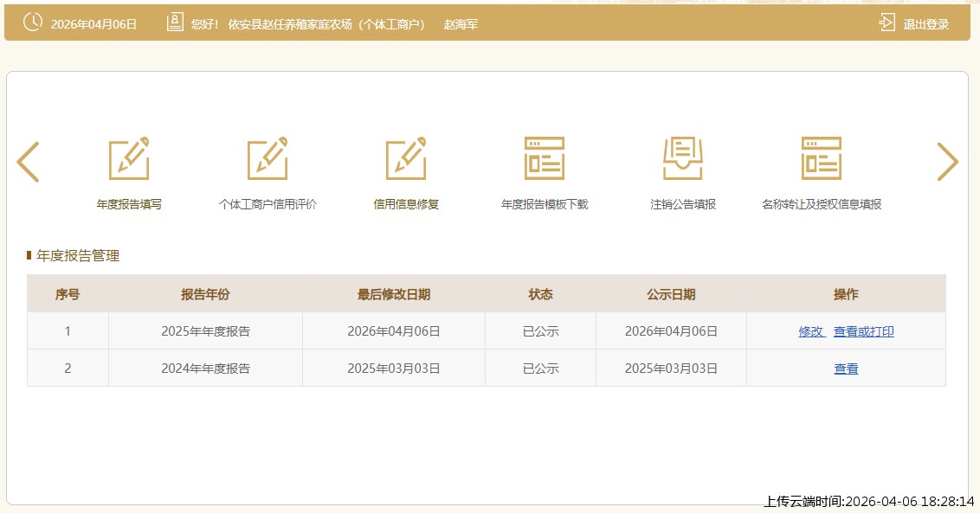Click the 名称转让及授权信息填报 icon
Viewport: 980px width, 513px height.
pyautogui.click(x=822, y=159)
